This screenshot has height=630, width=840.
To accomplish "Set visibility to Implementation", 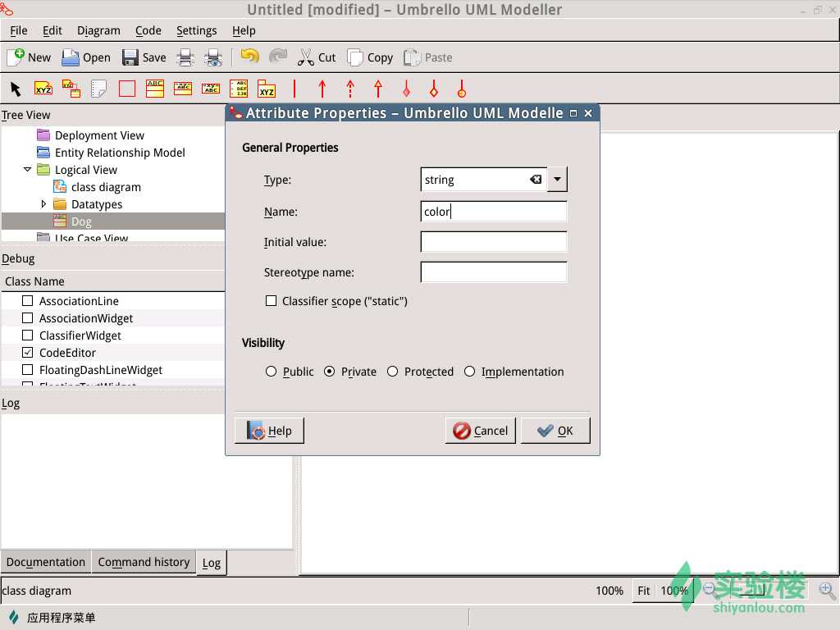I will pyautogui.click(x=470, y=372).
